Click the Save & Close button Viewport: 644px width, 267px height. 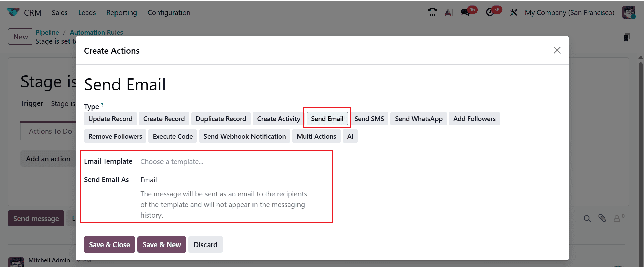pos(109,244)
